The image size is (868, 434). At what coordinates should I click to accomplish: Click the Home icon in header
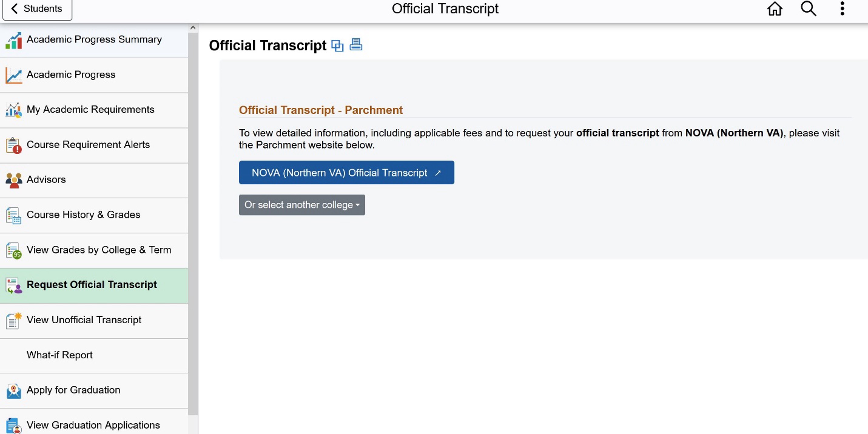pos(775,9)
